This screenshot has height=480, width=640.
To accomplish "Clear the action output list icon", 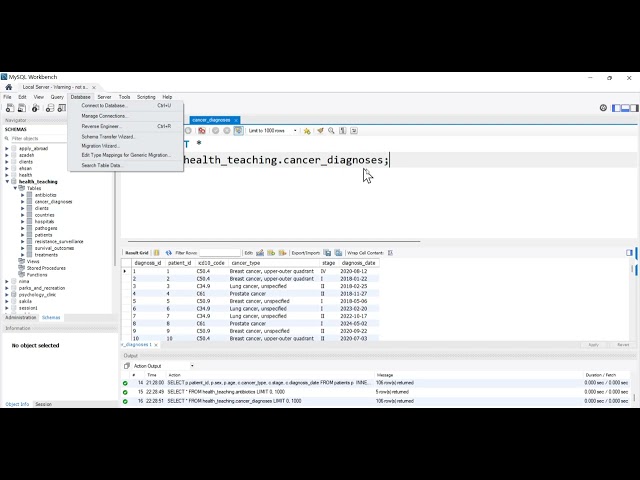I will [x=127, y=366].
